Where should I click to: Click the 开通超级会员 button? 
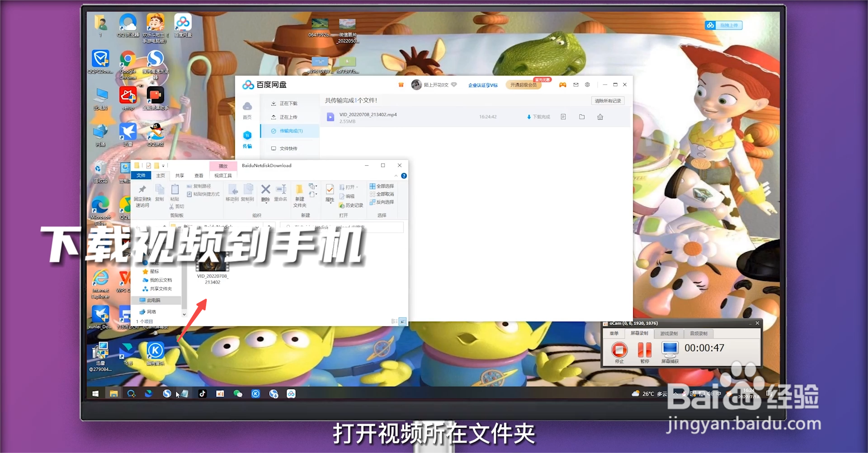(524, 85)
